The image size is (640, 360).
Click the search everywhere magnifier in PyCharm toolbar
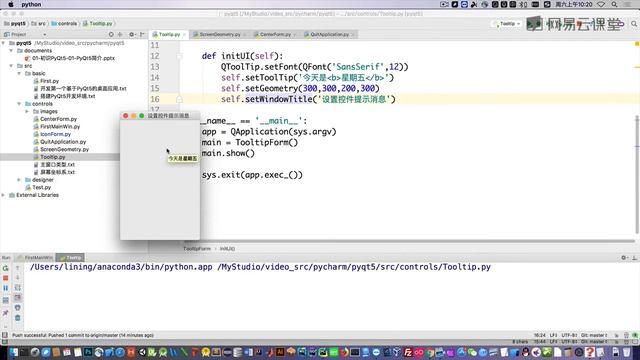(x=634, y=24)
